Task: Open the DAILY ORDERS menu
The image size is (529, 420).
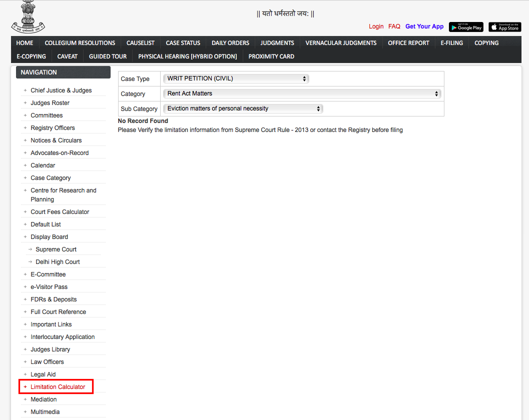Action: pyautogui.click(x=230, y=43)
